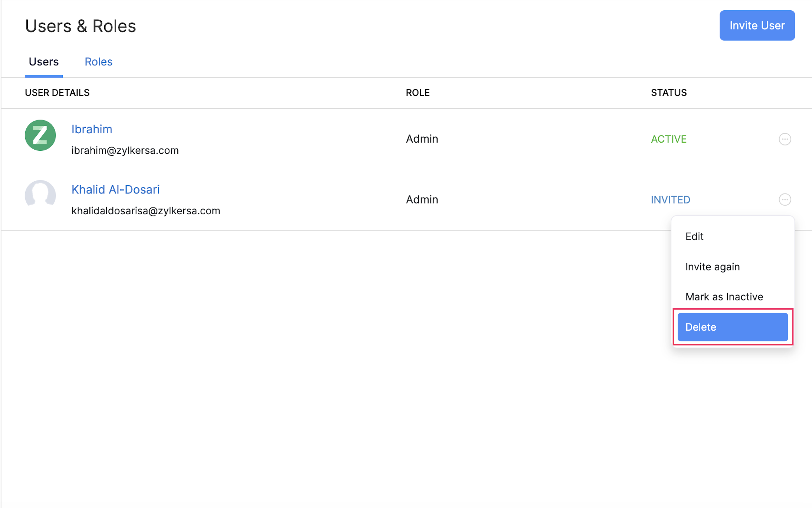Image resolution: width=812 pixels, height=508 pixels.
Task: Click the ACTIVE status label for Ibrahim
Action: pyautogui.click(x=668, y=139)
